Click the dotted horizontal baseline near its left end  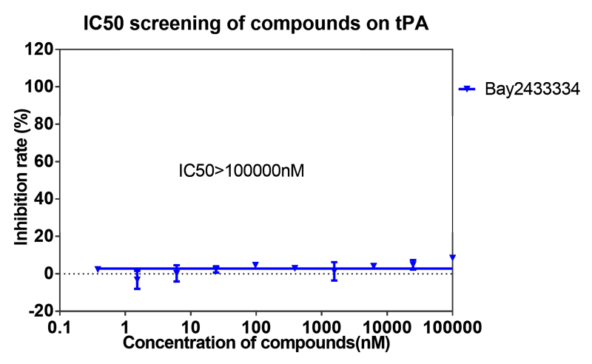click(x=70, y=274)
